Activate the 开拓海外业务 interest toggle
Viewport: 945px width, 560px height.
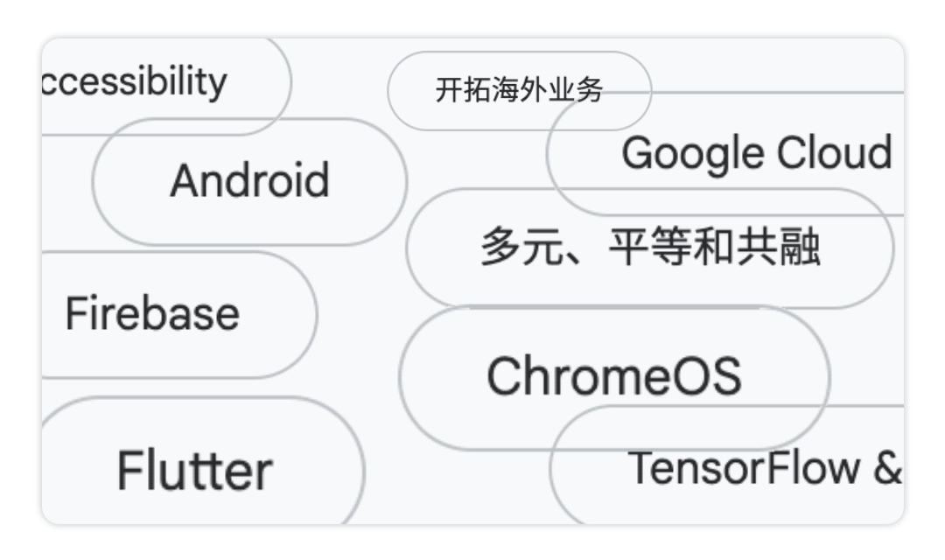point(521,87)
